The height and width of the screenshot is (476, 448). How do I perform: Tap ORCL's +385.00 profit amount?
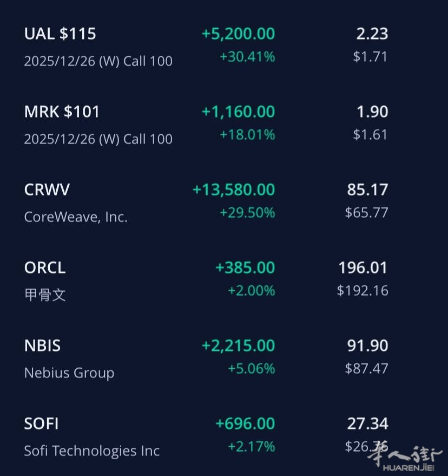click(245, 268)
